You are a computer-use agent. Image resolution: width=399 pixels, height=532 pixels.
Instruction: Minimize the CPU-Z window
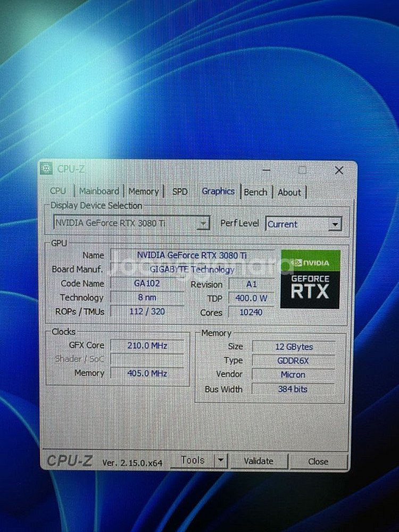point(267,170)
